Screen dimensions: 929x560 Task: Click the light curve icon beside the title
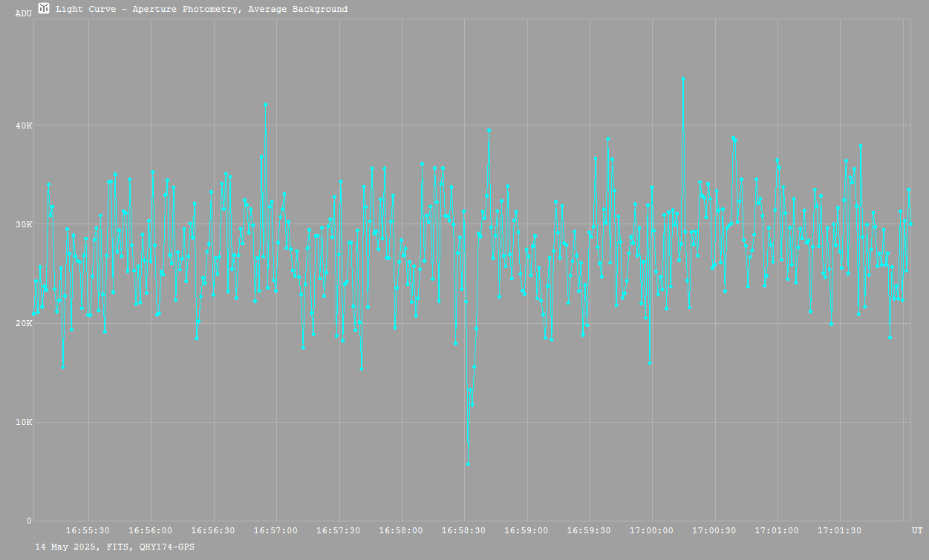[x=44, y=8]
